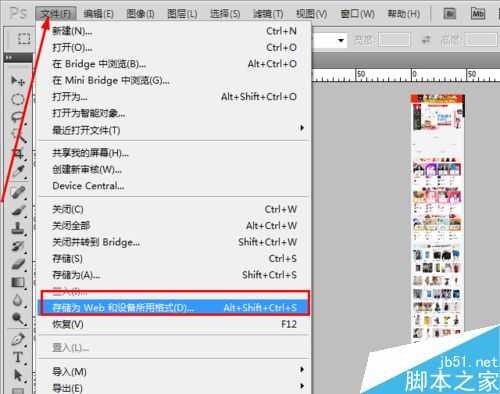Viewport: 500px width, 394px height.
Task: Select the Eraser tool
Action: [18, 265]
